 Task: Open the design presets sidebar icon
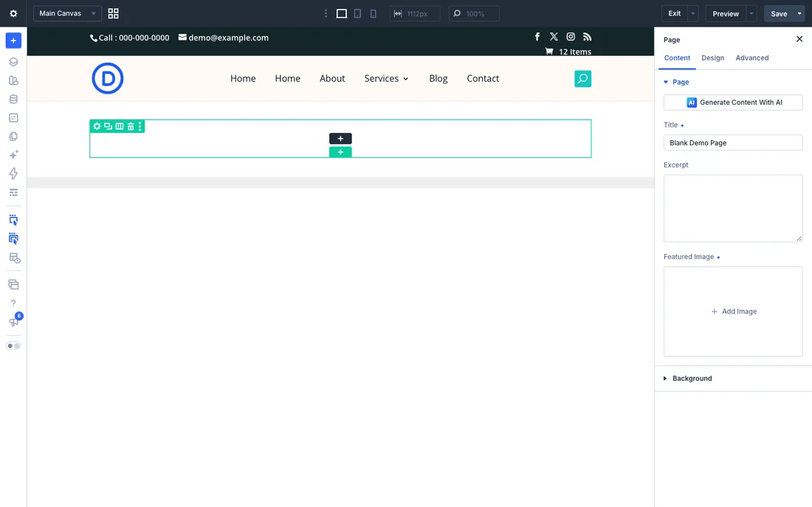[13, 80]
